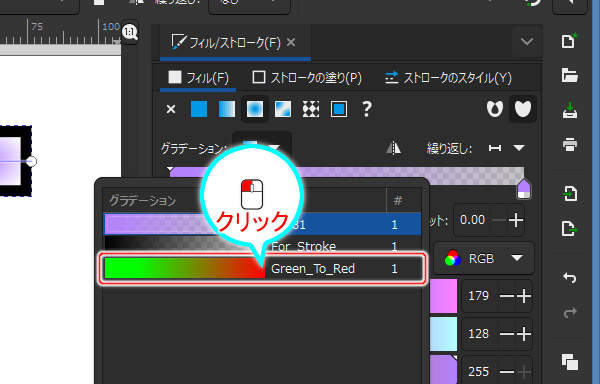Viewport: 600px width, 384px height.
Task: Select nonzero fill rule heart icon
Action: click(523, 109)
